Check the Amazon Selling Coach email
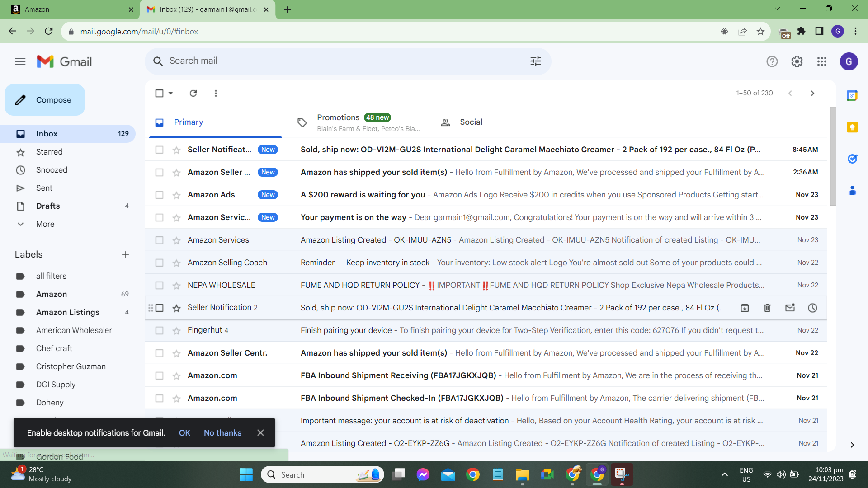868x488 pixels. click(x=159, y=263)
